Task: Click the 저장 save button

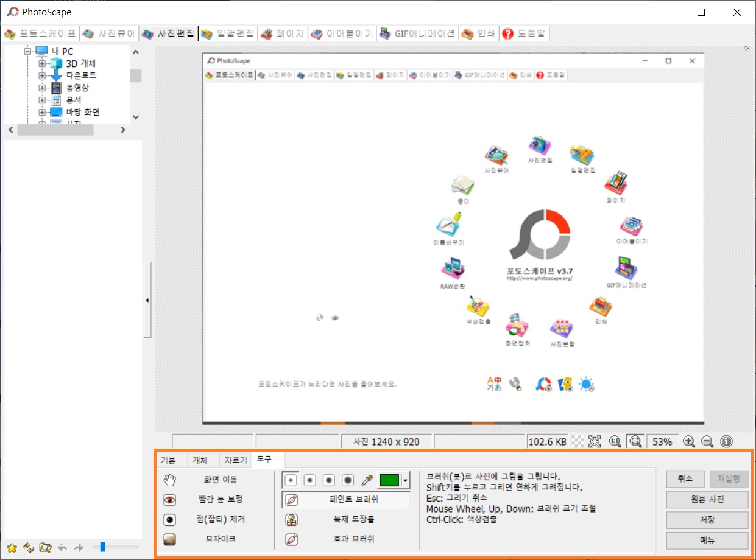Action: pyautogui.click(x=707, y=520)
